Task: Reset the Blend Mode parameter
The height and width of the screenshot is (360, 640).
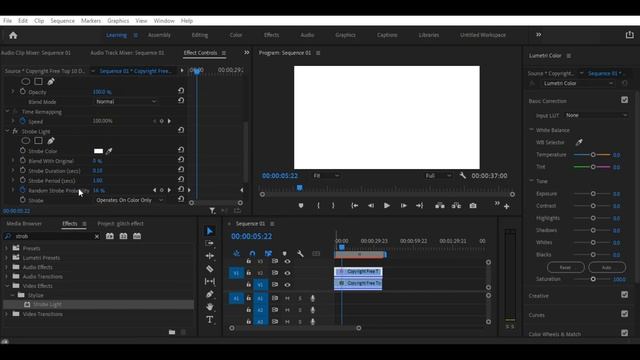Action: 181,101
